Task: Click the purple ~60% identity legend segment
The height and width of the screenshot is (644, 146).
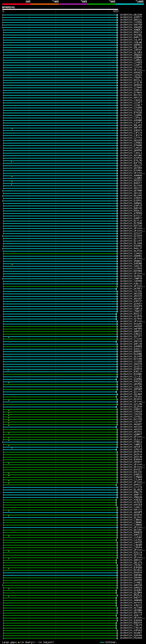Action: point(73,4)
